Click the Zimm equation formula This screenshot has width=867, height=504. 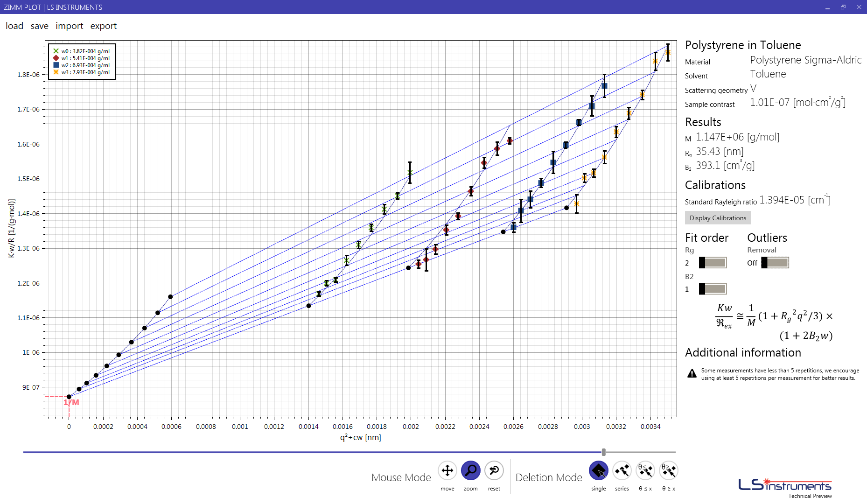click(x=775, y=322)
